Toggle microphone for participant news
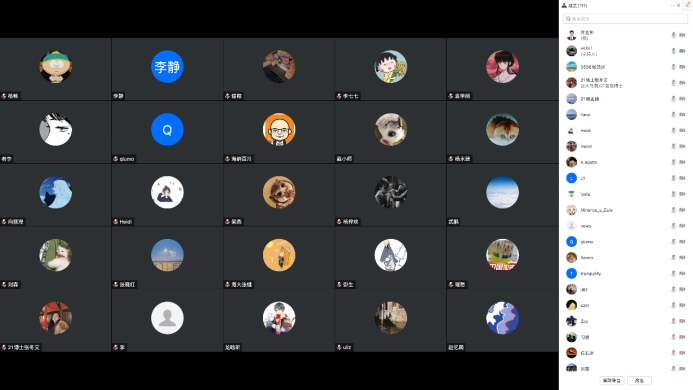Image resolution: width=693 pixels, height=390 pixels. [673, 226]
